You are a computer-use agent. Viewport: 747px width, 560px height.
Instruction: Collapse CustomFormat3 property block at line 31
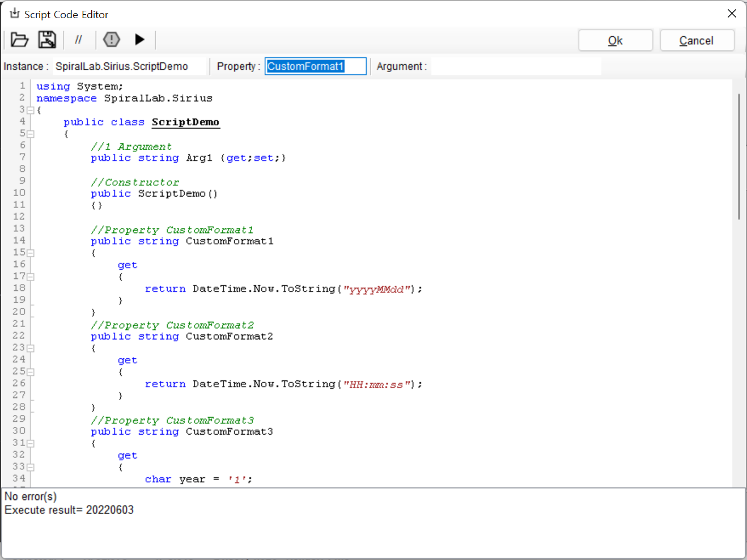pos(31,444)
